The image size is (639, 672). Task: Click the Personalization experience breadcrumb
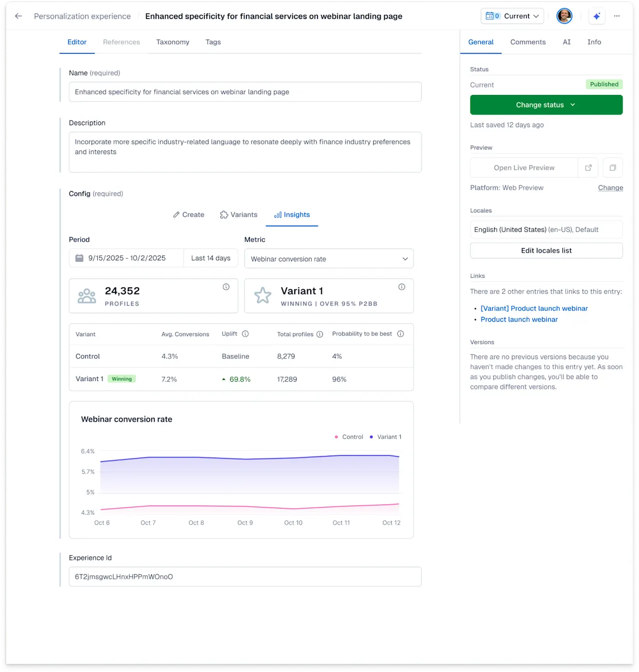click(82, 16)
